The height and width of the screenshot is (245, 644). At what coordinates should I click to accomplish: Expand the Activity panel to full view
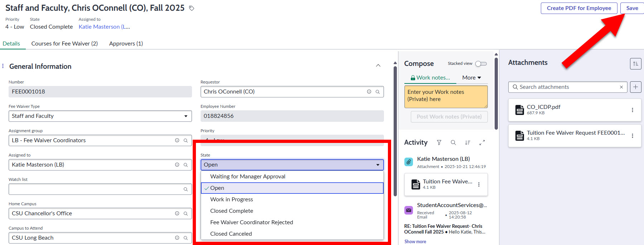pyautogui.click(x=482, y=143)
